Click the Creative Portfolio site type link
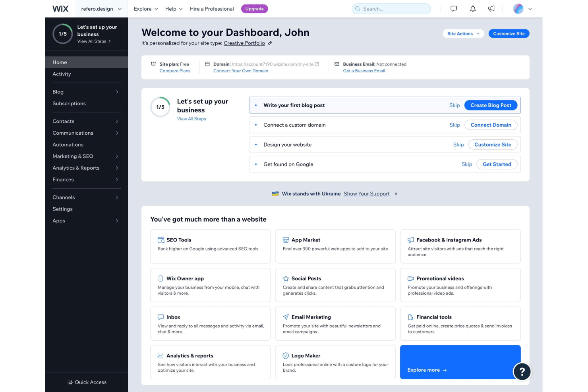The image size is (588, 392). (244, 43)
